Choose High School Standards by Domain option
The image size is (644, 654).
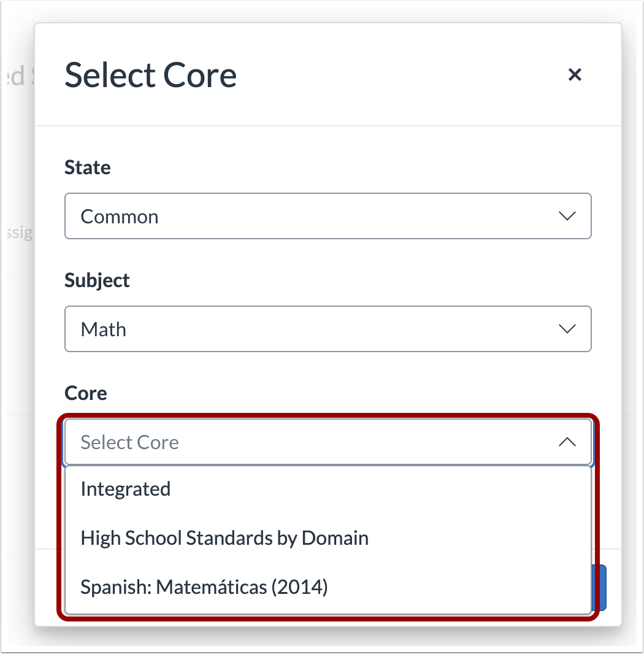click(224, 537)
